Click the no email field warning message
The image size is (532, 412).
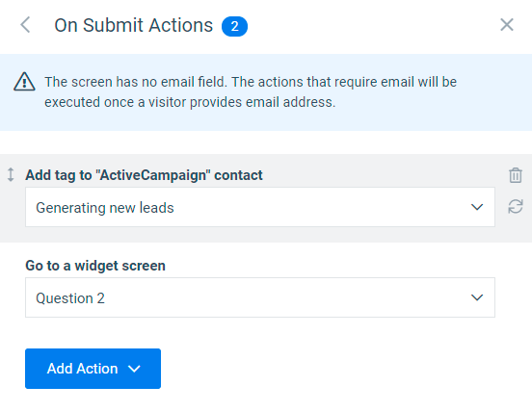[x=251, y=91]
